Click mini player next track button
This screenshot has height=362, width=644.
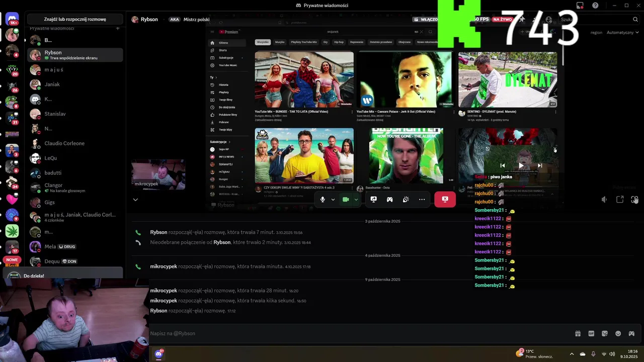tap(540, 165)
